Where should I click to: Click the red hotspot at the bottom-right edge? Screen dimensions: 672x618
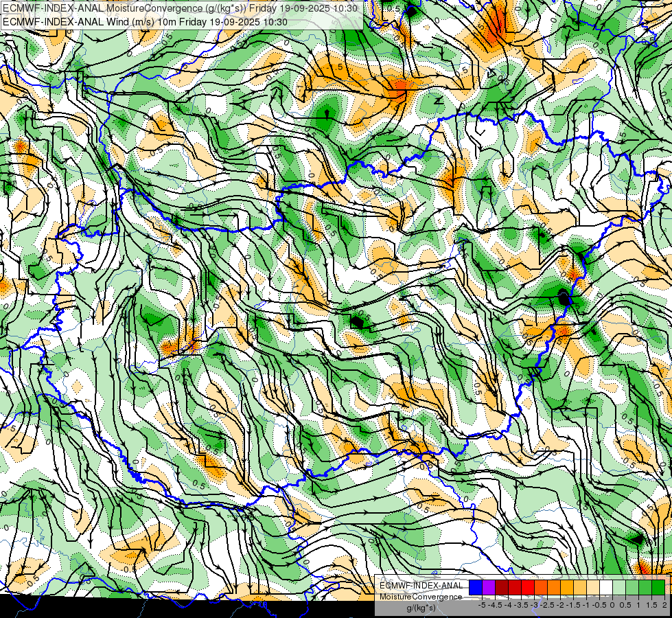[x=645, y=567]
